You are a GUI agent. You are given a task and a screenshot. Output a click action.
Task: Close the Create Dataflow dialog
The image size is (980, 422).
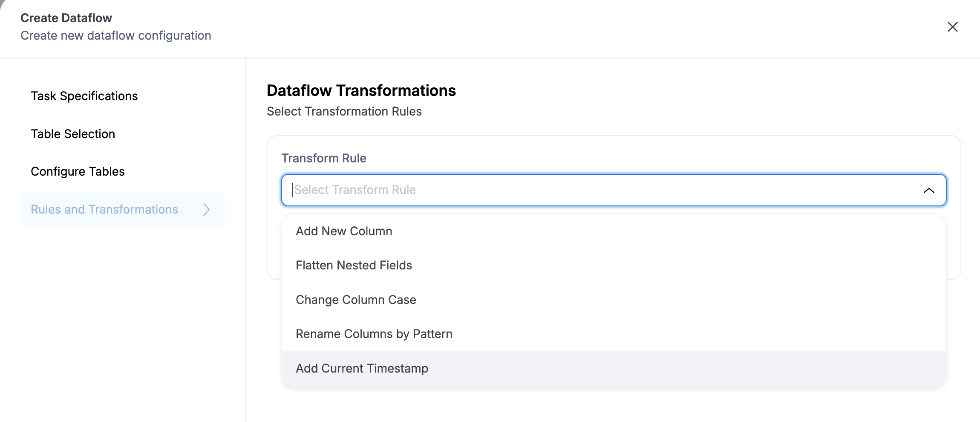click(953, 26)
